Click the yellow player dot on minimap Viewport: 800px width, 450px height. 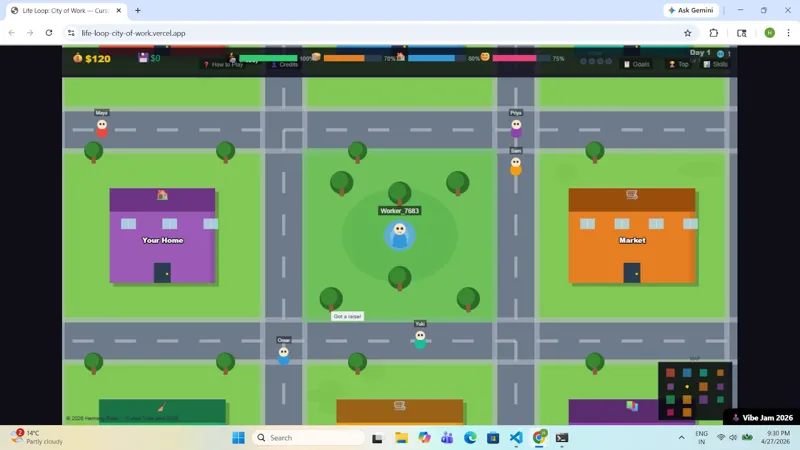pyautogui.click(x=687, y=387)
